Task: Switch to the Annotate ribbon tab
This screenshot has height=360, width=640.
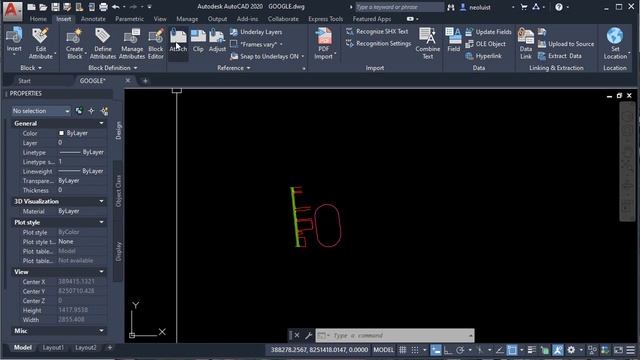Action: [x=93, y=19]
